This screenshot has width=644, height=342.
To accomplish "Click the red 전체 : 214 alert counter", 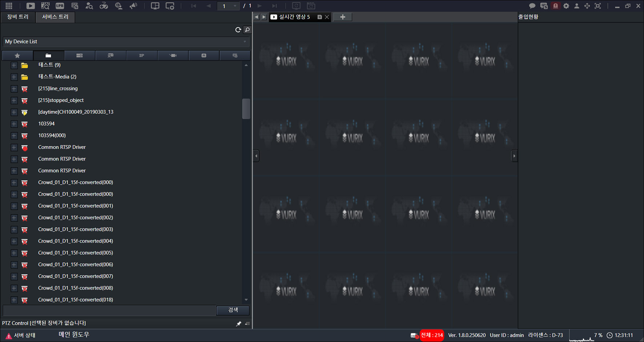I will coord(432,335).
